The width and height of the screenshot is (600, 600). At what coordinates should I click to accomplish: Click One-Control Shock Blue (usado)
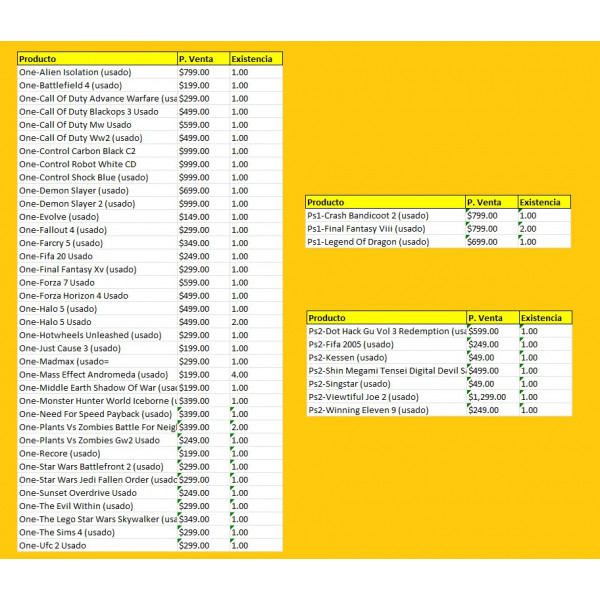click(x=97, y=178)
